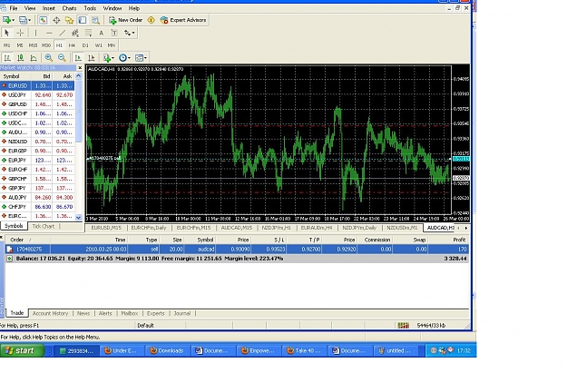The width and height of the screenshot is (567, 392).
Task: Switch to the Account History tab
Action: pyautogui.click(x=50, y=314)
